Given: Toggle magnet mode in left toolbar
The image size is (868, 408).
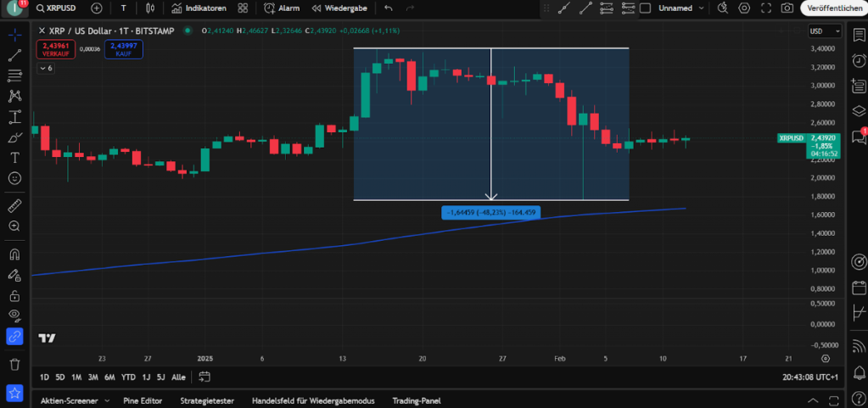Looking at the screenshot, I should (15, 254).
